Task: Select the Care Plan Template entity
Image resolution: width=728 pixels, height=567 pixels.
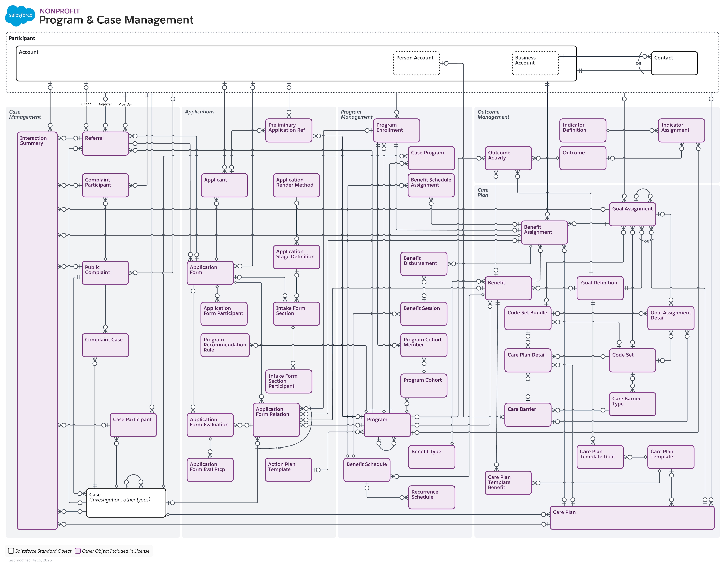Action: (x=671, y=457)
